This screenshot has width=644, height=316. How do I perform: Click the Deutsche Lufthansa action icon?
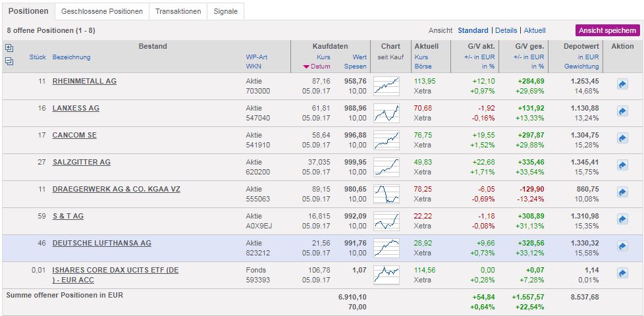(622, 247)
